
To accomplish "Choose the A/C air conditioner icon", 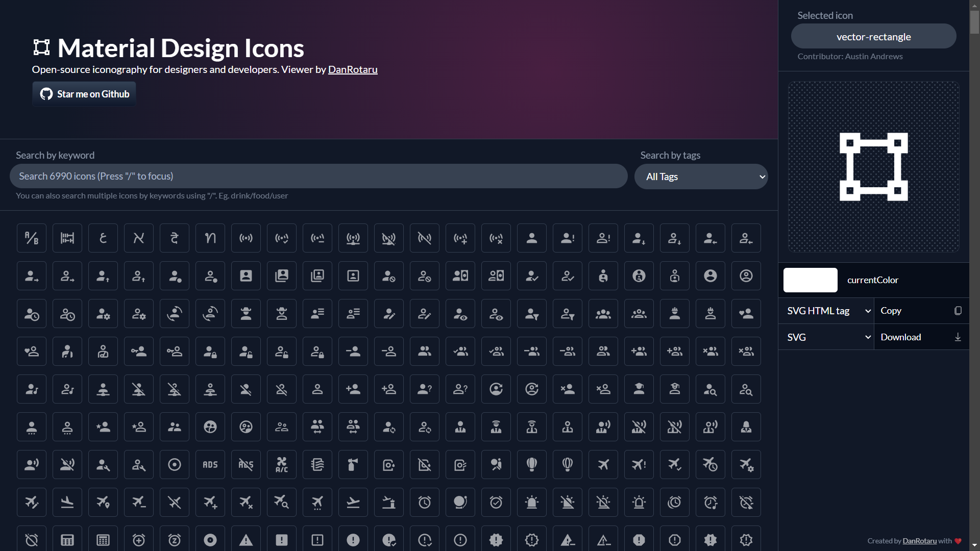I will pos(282,464).
